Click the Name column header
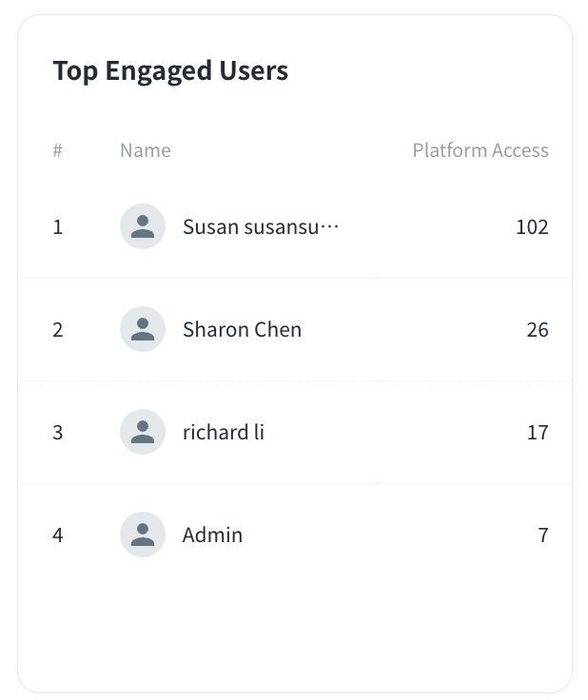588x700 pixels. (146, 150)
